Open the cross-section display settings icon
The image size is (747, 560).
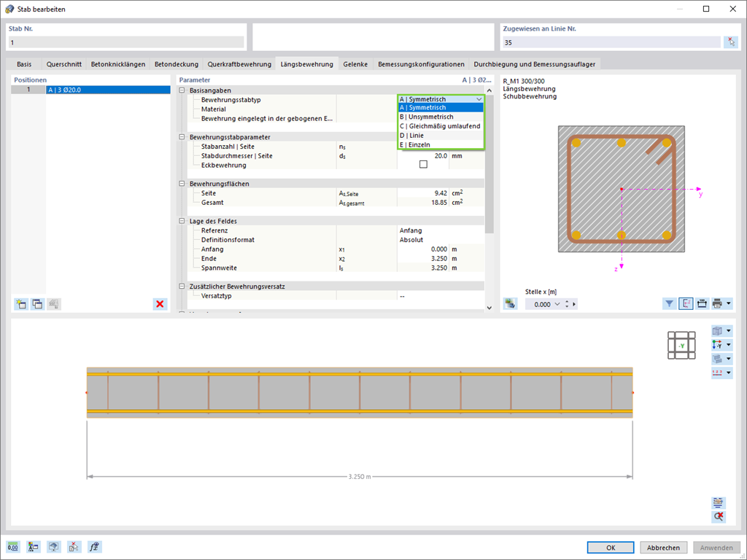pos(510,304)
